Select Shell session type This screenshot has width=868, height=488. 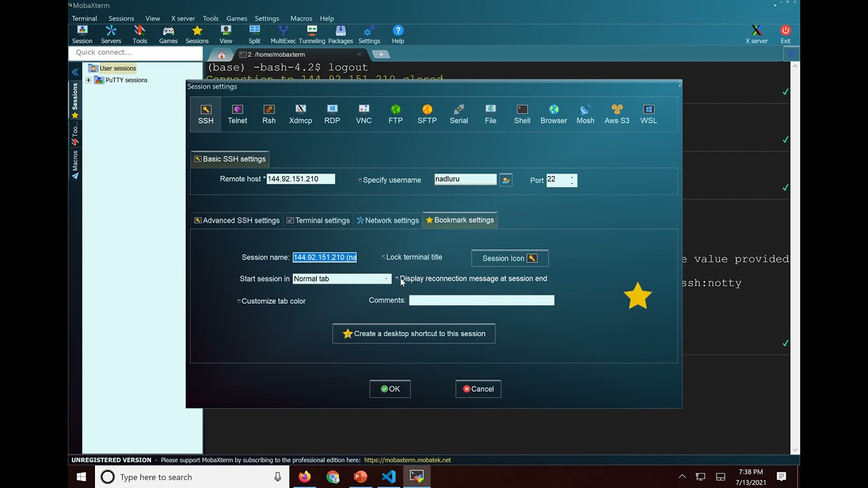(x=522, y=114)
